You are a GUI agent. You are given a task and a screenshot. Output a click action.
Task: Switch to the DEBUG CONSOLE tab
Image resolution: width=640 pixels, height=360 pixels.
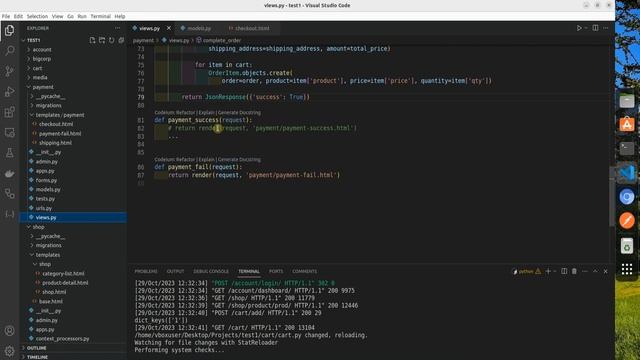pyautogui.click(x=211, y=271)
